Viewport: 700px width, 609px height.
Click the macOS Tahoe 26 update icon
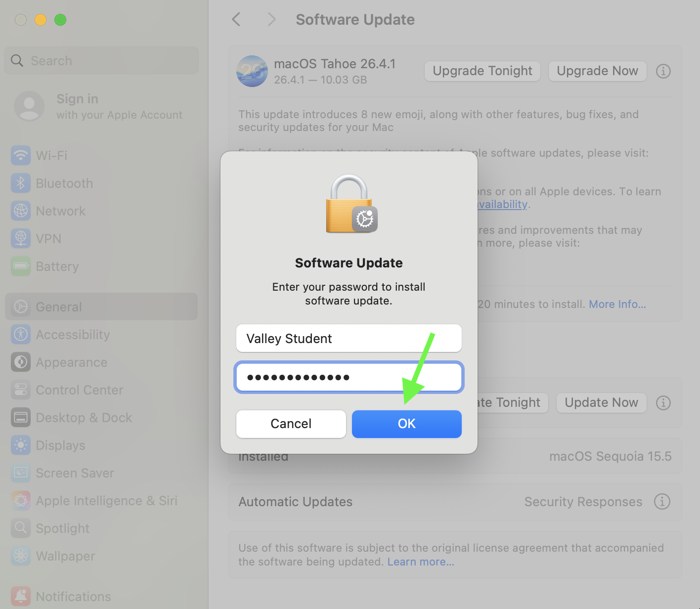click(x=252, y=71)
